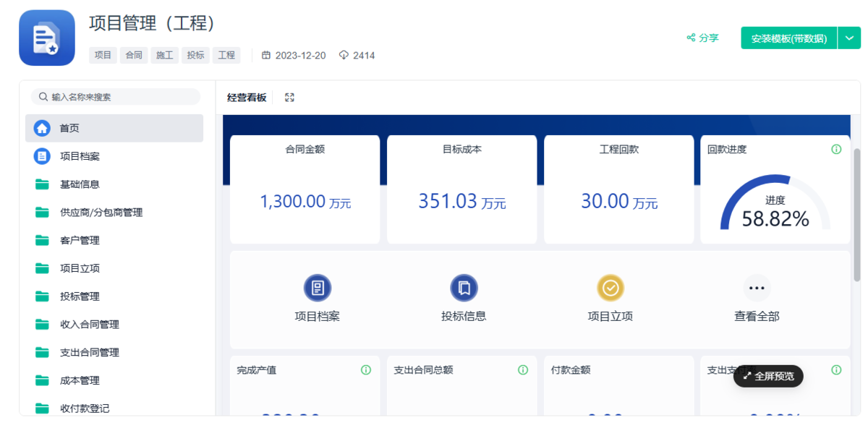This screenshot has width=868, height=428.
Task: Open 项目立项 using its checkmark icon
Action: (610, 288)
